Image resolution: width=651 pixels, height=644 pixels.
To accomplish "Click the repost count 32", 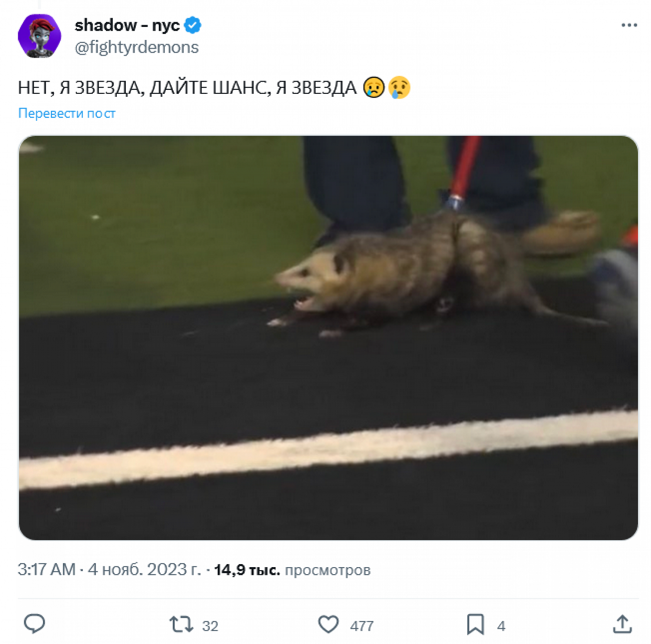I will click(x=210, y=626).
